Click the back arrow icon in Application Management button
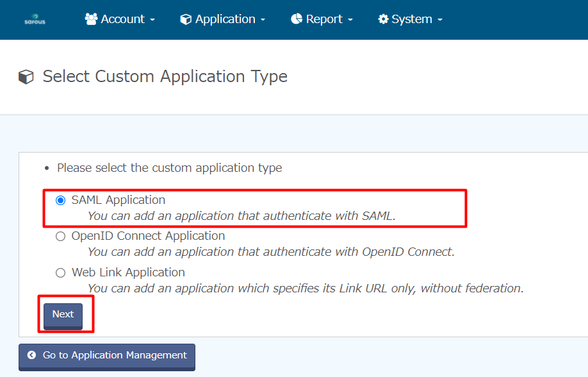This screenshot has width=588, height=377. coord(31,355)
